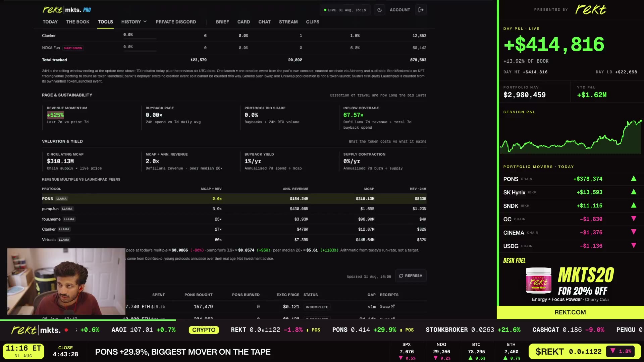Screen dimensions: 644x362
Task: Click the NOXA Fun SHUT DOWN badge
Action: pos(73,48)
